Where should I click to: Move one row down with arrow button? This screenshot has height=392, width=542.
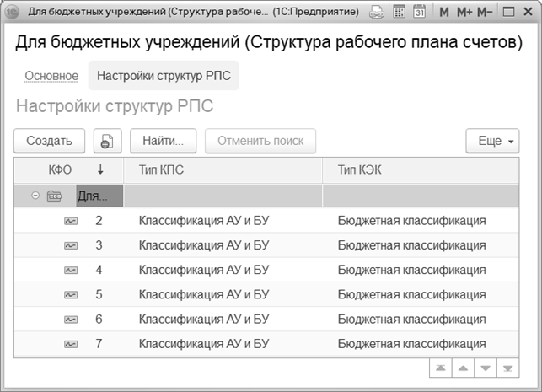pyautogui.click(x=486, y=368)
